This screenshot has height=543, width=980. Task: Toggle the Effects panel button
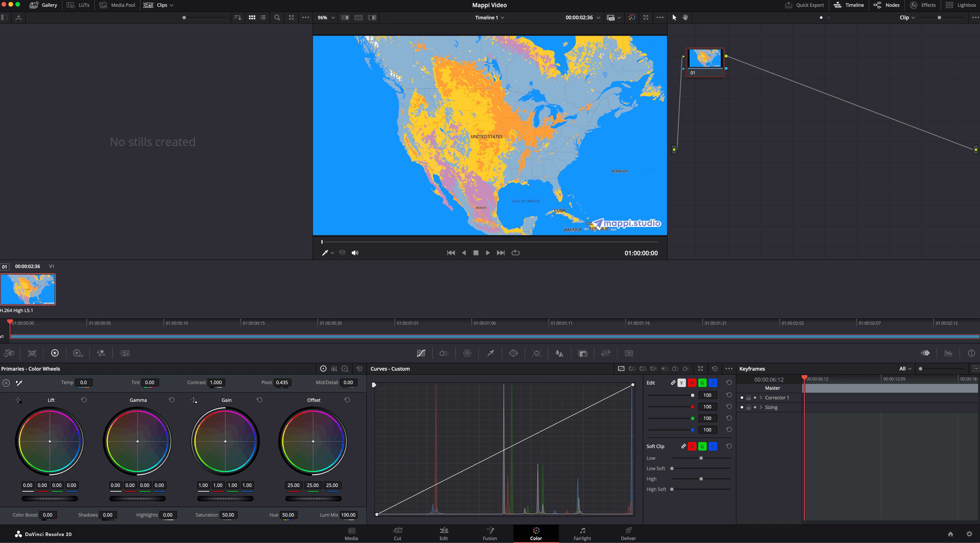(x=923, y=5)
